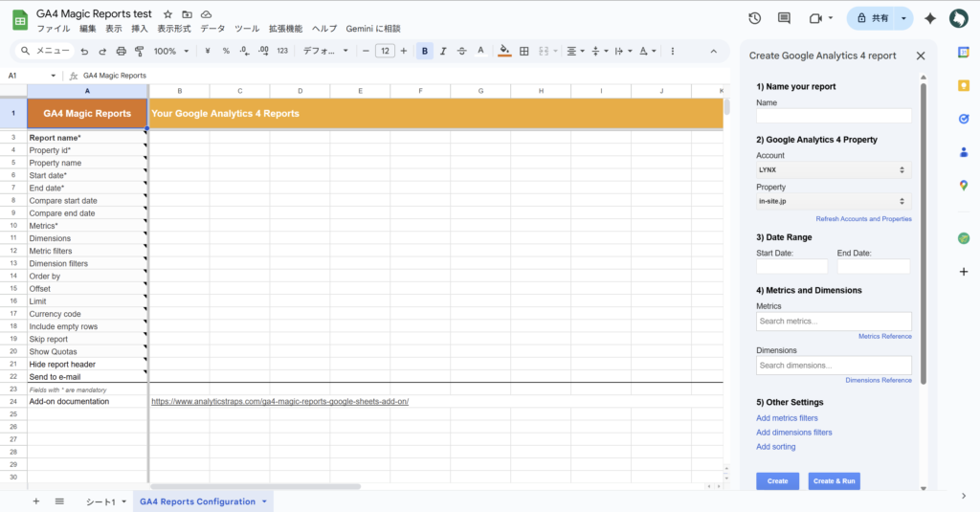The image size is (980, 512).
Task: Open Google Maps side panel icon
Action: [964, 185]
